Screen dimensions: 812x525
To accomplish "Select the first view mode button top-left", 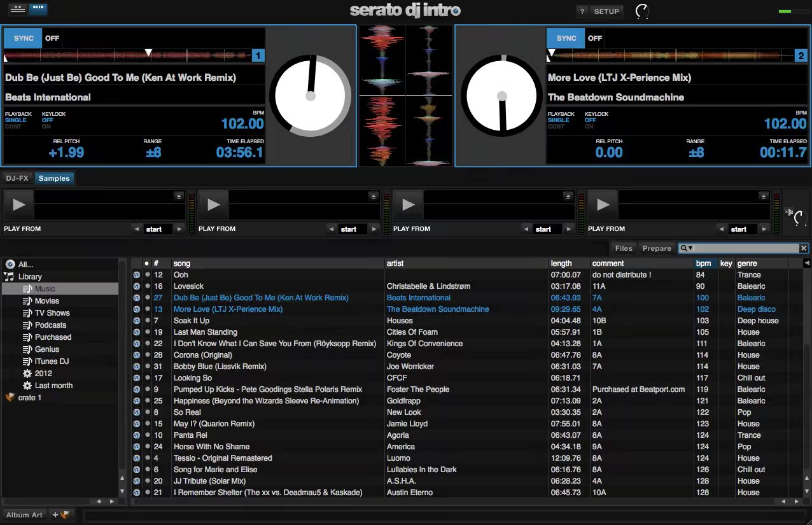I will click(x=18, y=8).
